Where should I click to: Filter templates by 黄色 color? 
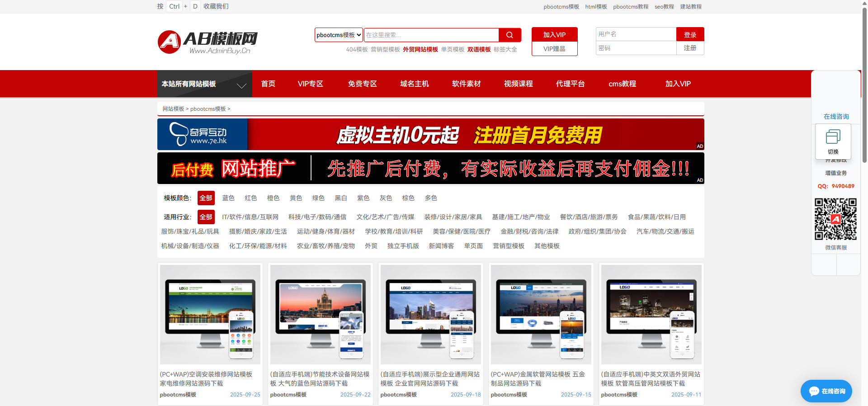296,198
